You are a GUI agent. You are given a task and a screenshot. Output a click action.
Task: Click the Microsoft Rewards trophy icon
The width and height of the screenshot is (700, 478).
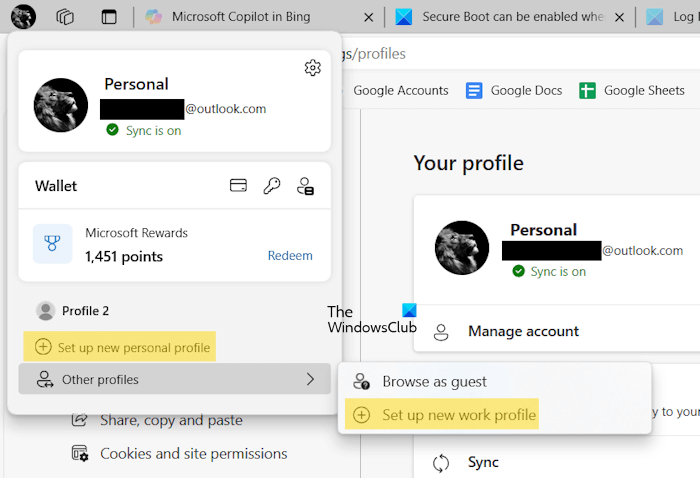click(x=52, y=244)
